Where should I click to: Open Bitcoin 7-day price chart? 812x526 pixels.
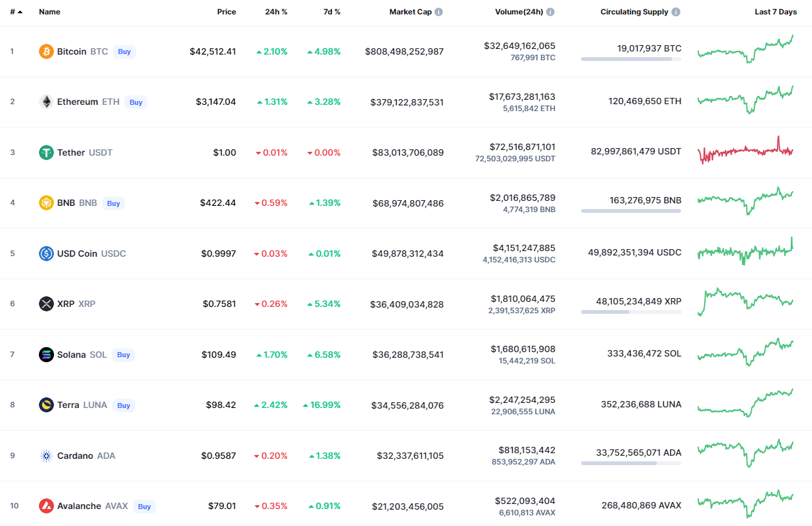[x=745, y=49]
